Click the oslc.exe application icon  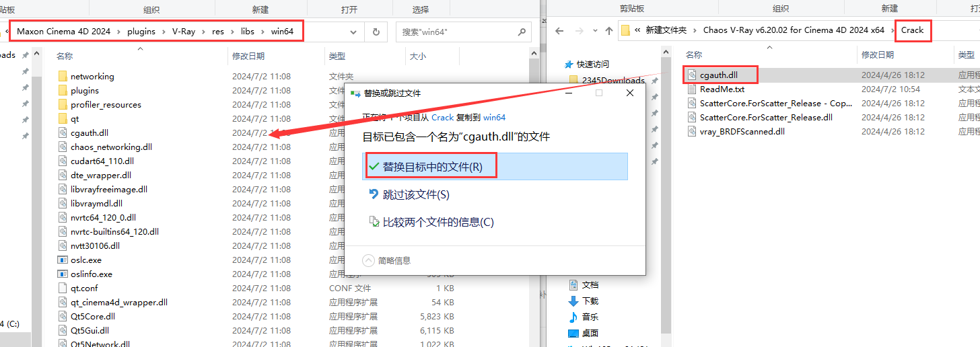[63, 260]
